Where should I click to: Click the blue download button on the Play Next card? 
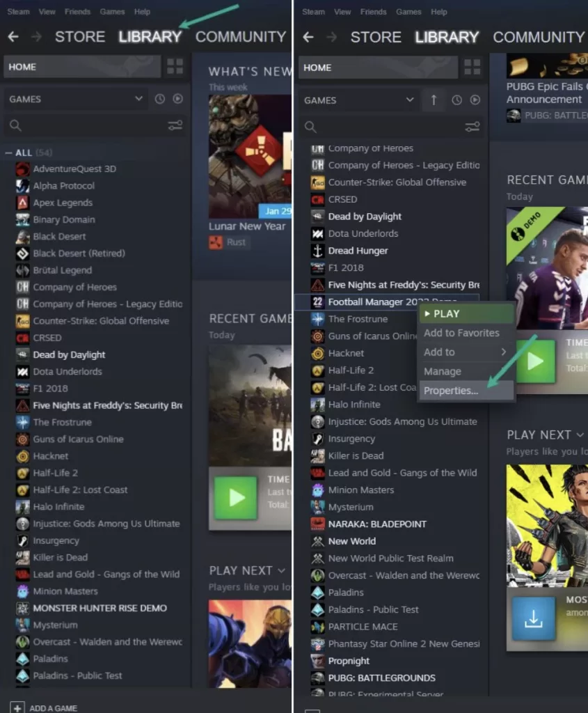click(534, 618)
